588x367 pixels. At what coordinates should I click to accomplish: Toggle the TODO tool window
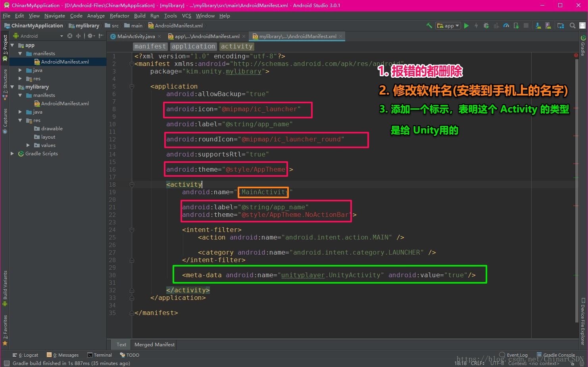[x=129, y=355]
